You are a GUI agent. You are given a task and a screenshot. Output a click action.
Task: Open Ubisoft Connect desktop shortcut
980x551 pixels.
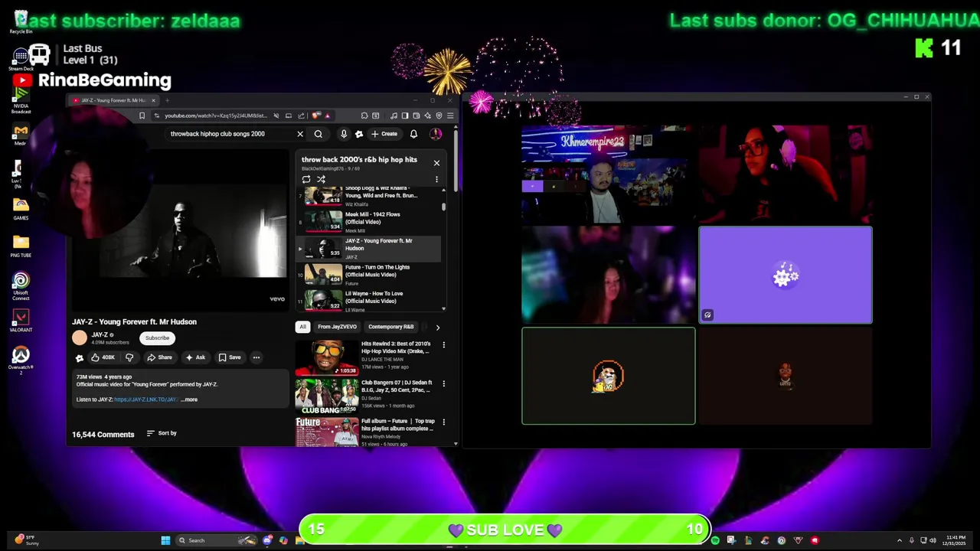pyautogui.click(x=21, y=286)
